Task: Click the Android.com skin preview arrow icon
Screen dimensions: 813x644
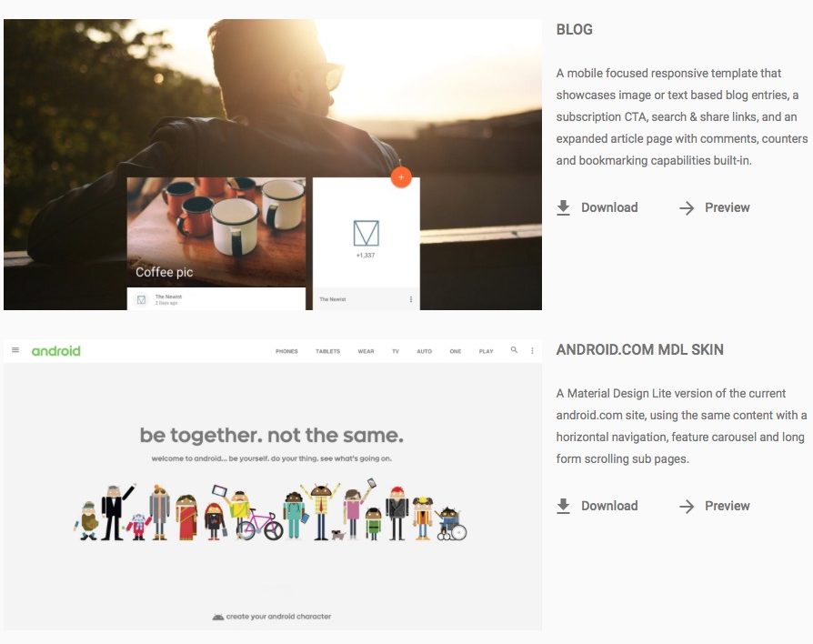Action: tap(687, 507)
